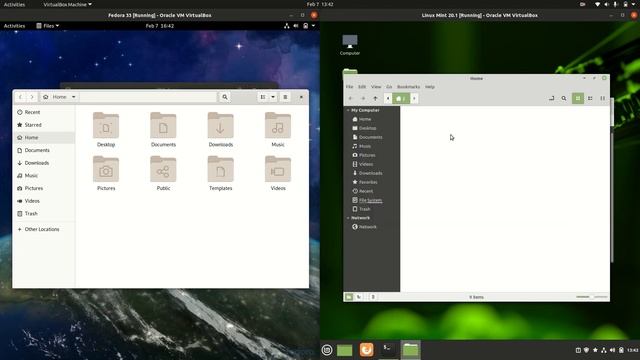Open the Files app menu in Fedora top bar
Screen dimensions: 640x360
click(47, 26)
